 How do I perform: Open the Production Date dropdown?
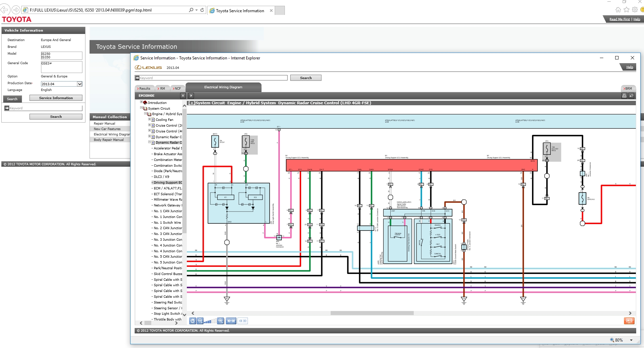[80, 84]
